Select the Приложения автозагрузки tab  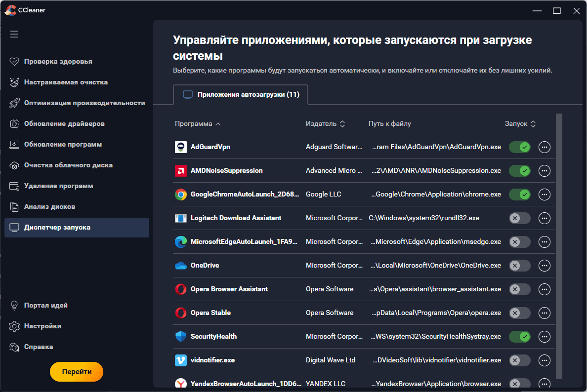(x=241, y=95)
